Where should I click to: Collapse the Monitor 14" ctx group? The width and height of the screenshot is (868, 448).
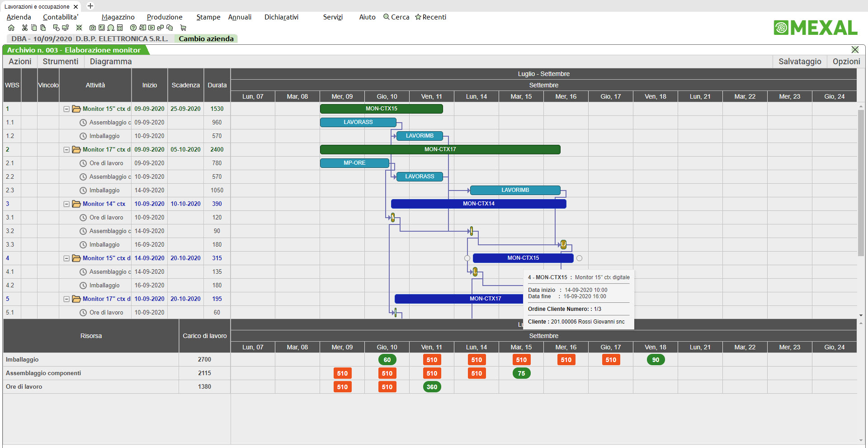(66, 204)
